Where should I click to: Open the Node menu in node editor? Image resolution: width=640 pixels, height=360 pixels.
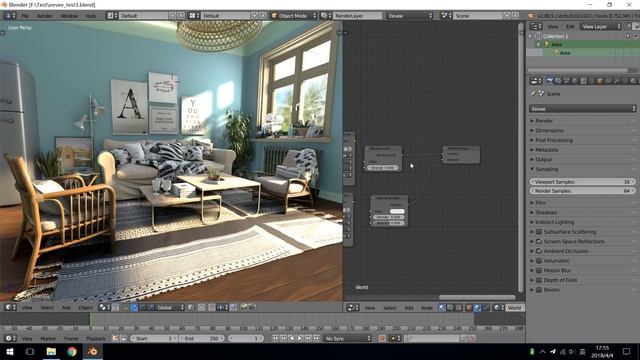pos(427,308)
